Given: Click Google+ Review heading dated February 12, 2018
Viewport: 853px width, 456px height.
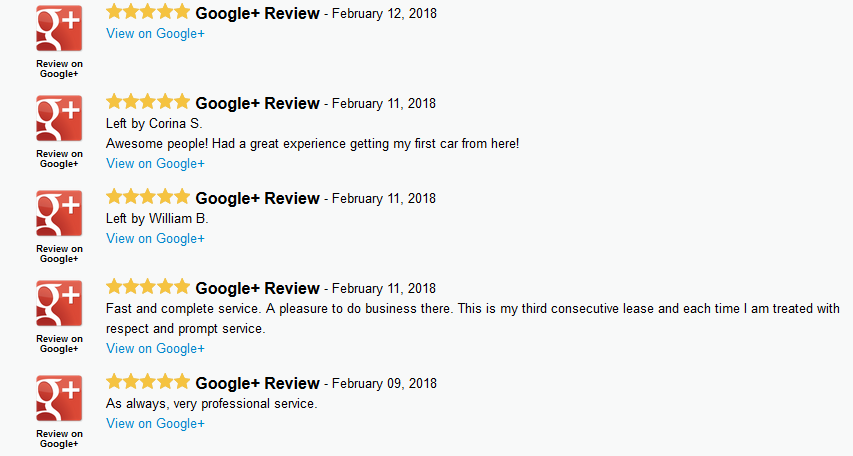Looking at the screenshot, I should (x=257, y=13).
